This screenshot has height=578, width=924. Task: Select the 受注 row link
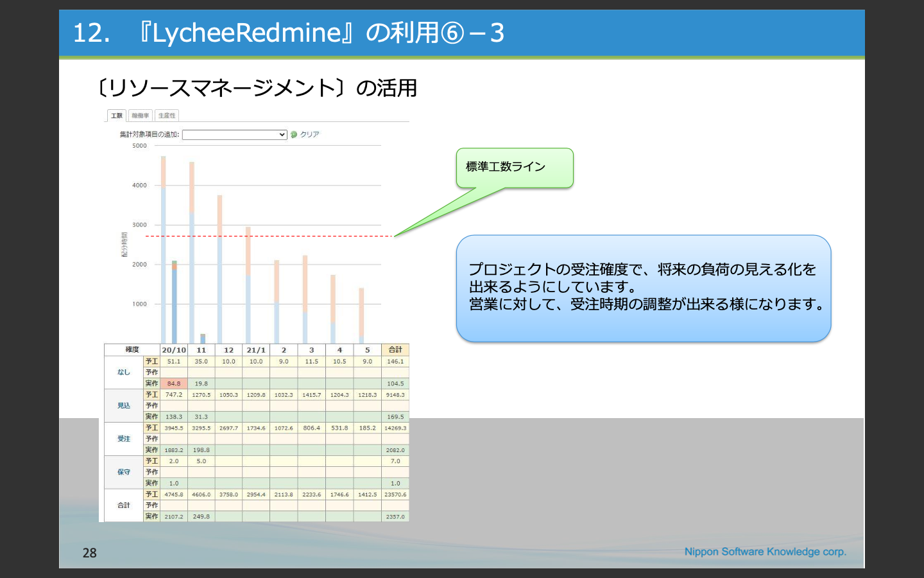[x=124, y=439]
